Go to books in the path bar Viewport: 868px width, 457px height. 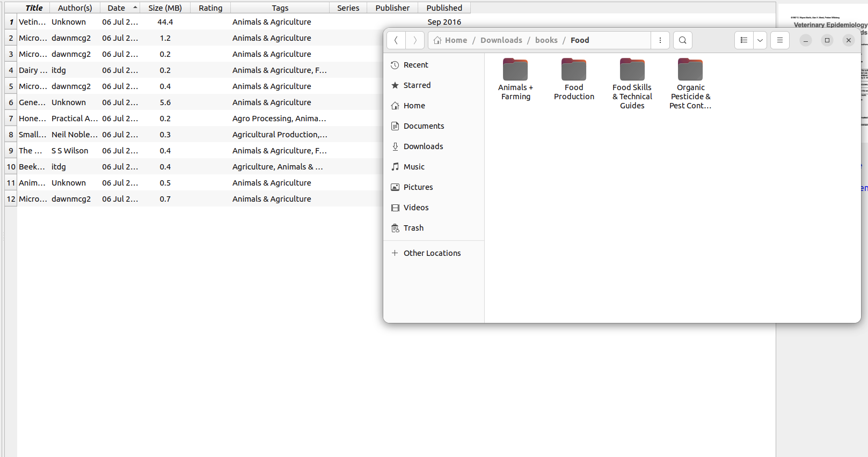546,40
